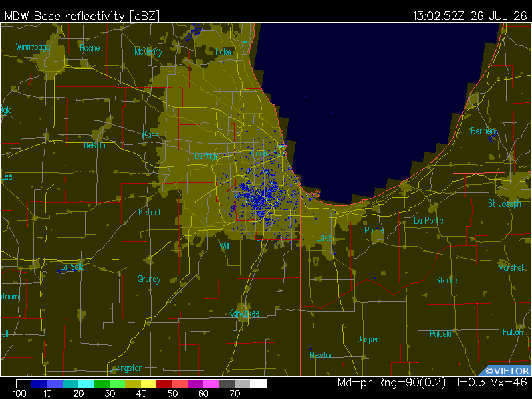
Task: Pick the olive legend swatch
Action: pyautogui.click(x=133, y=384)
